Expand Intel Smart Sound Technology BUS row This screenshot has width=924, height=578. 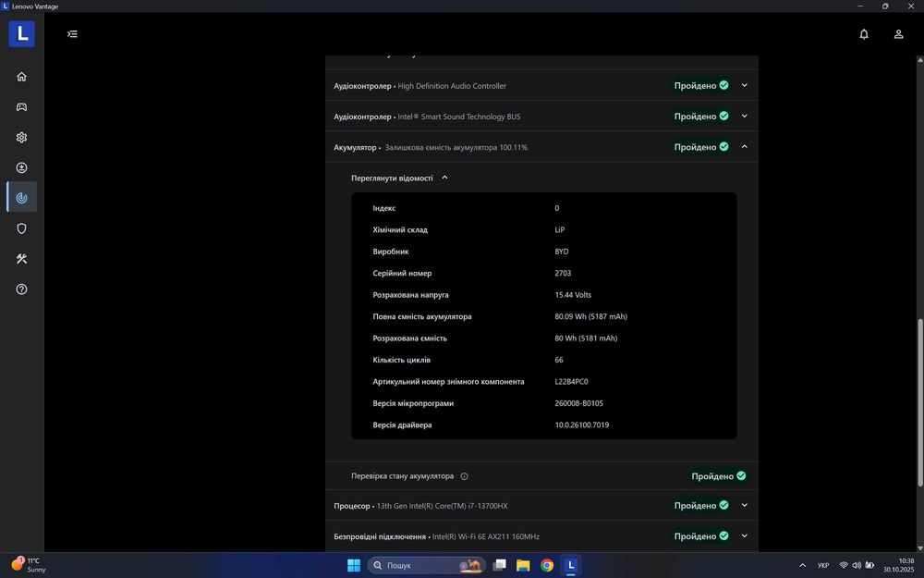pos(744,117)
